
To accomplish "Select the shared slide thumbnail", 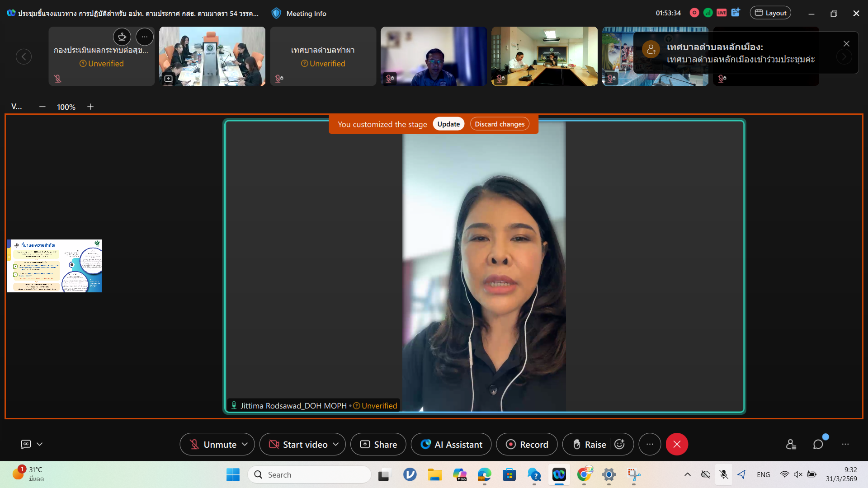I will pyautogui.click(x=54, y=266).
